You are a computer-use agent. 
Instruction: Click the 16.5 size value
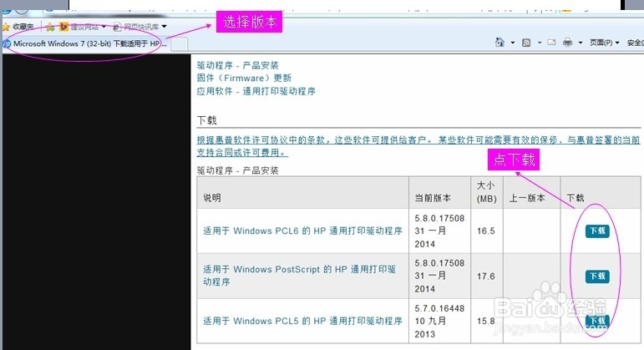point(486,231)
